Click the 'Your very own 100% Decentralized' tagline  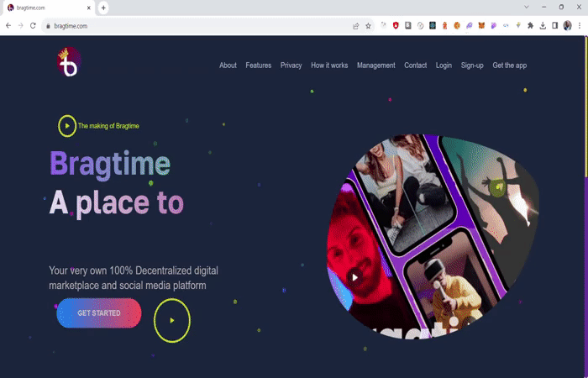click(134, 278)
